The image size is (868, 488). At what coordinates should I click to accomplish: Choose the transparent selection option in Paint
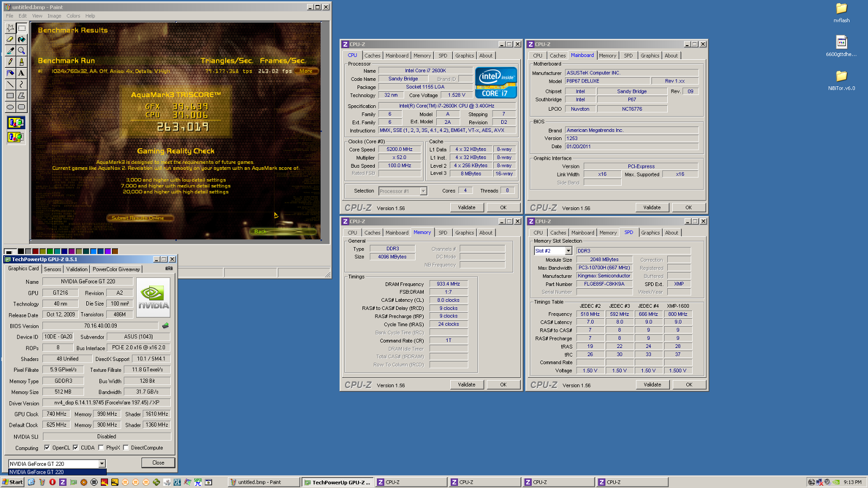point(16,137)
